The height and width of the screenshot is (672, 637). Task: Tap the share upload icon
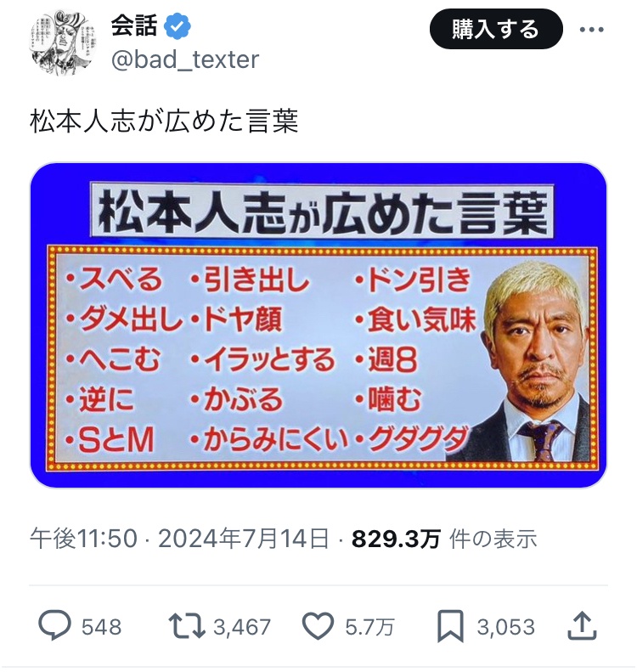tap(582, 626)
